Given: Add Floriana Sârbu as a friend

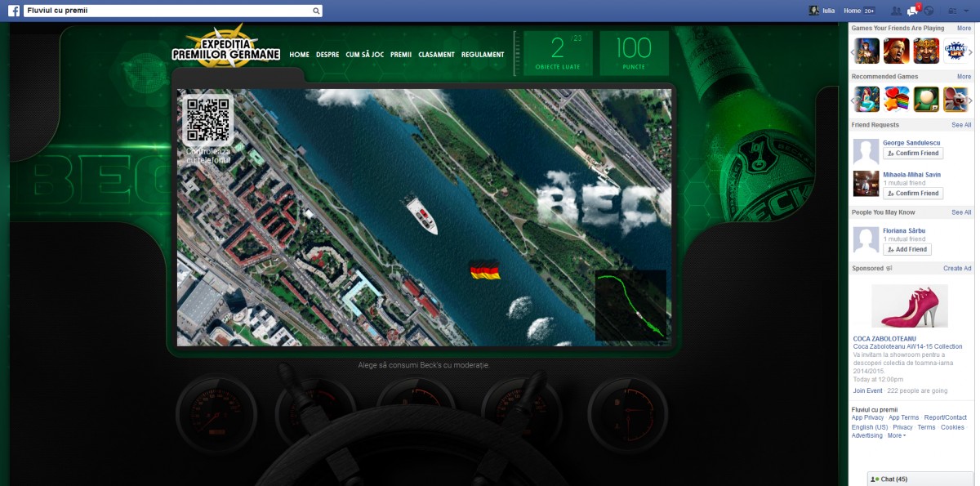Looking at the screenshot, I should 907,249.
